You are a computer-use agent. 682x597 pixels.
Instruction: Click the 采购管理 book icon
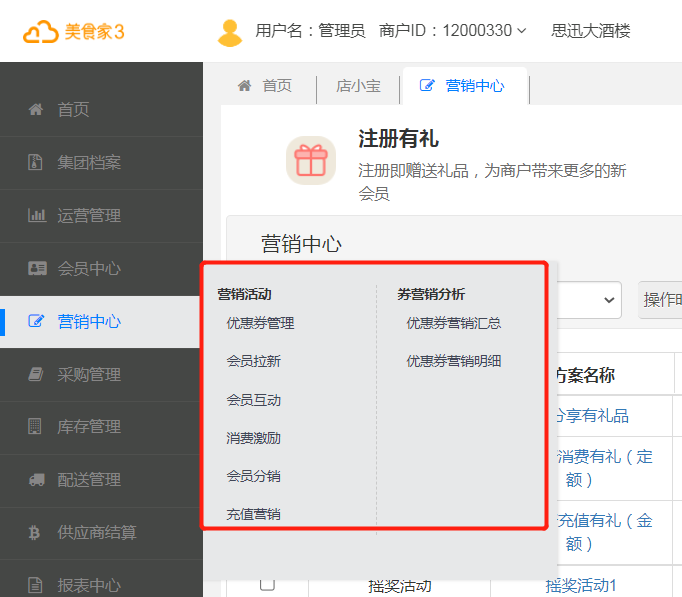click(x=36, y=374)
